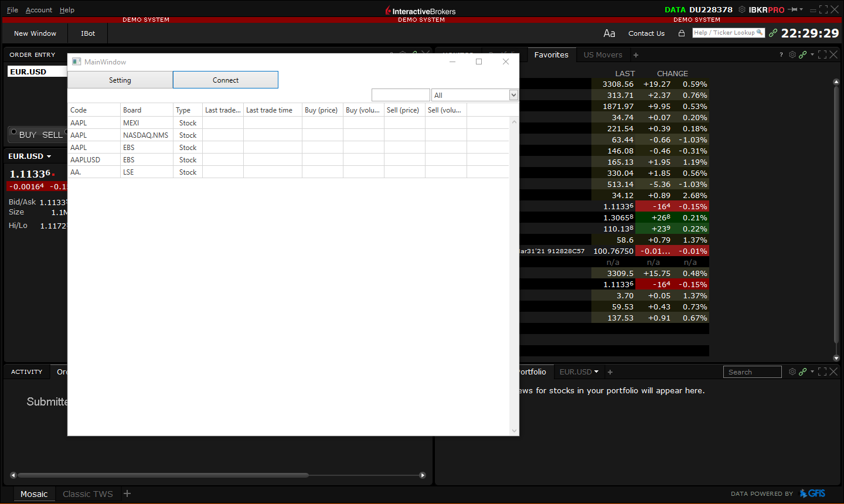The height and width of the screenshot is (504, 844).
Task: Click the activity panel scroll left arrow
Action: (x=13, y=475)
